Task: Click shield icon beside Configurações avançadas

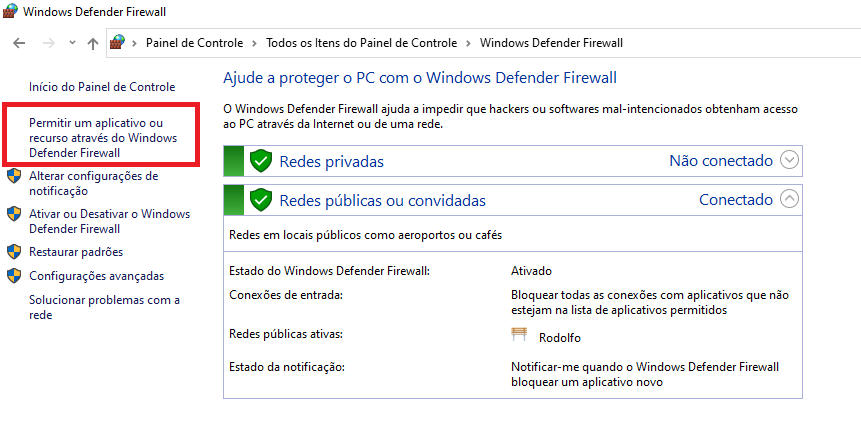Action: [14, 276]
